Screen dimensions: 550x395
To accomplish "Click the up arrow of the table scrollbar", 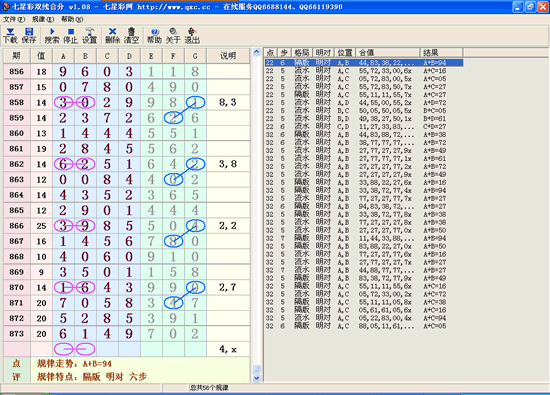I will (x=257, y=52).
